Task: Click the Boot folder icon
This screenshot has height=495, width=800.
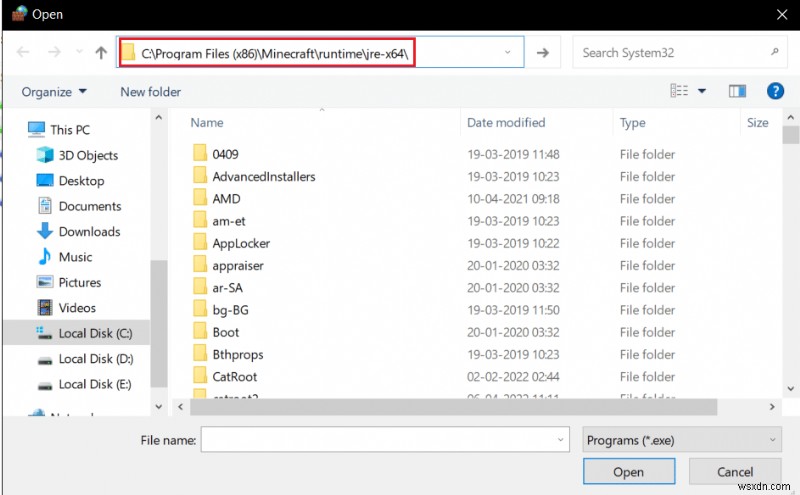Action: point(200,332)
